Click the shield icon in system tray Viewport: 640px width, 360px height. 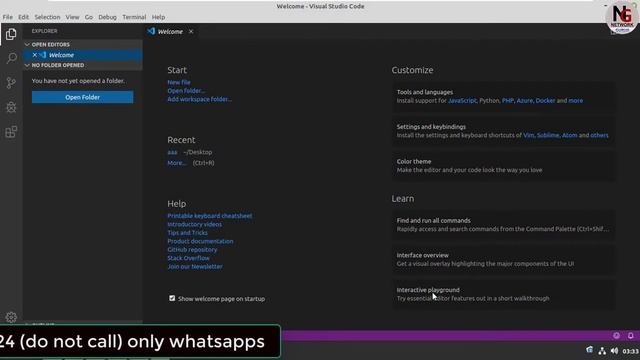589,350
